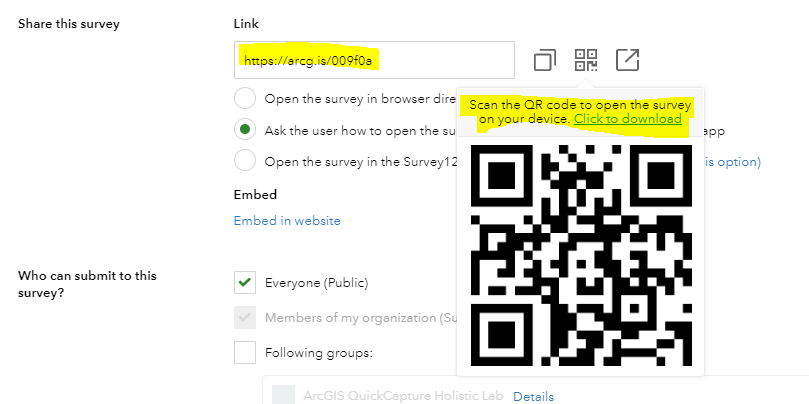Open the 'Embed in website' link
Viewport: 809px width, 404px height.
[287, 220]
